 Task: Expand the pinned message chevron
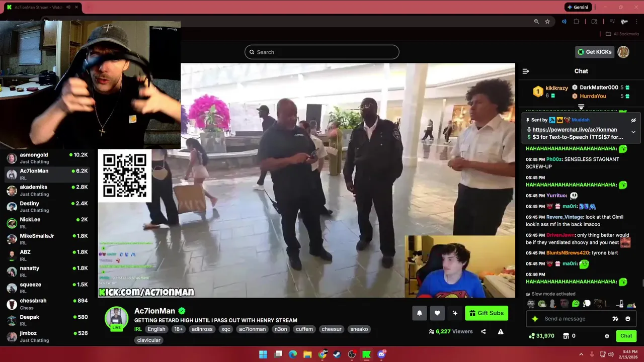[633, 132]
